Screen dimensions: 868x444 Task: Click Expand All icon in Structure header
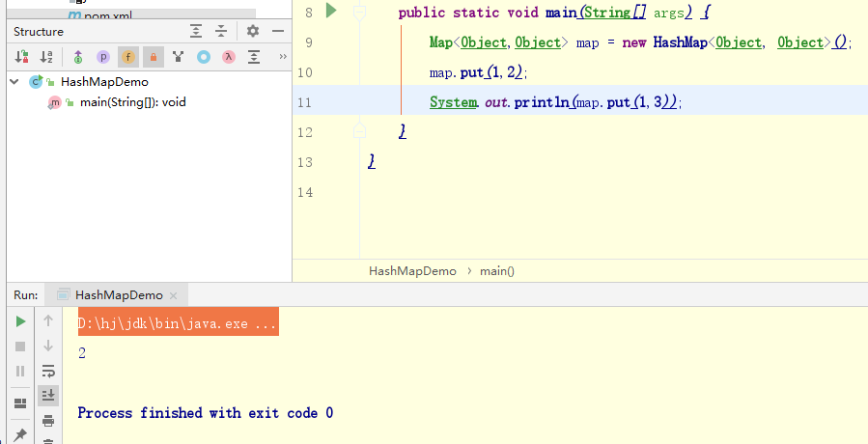point(196,32)
